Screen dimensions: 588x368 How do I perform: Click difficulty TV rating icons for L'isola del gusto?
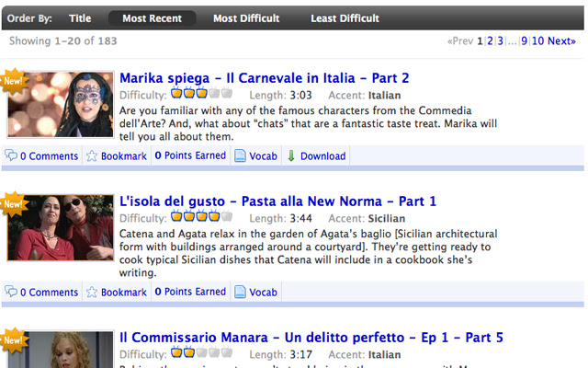pos(202,216)
